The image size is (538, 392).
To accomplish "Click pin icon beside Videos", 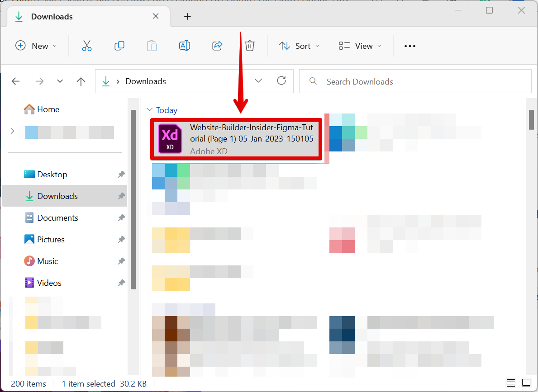I will [x=121, y=283].
